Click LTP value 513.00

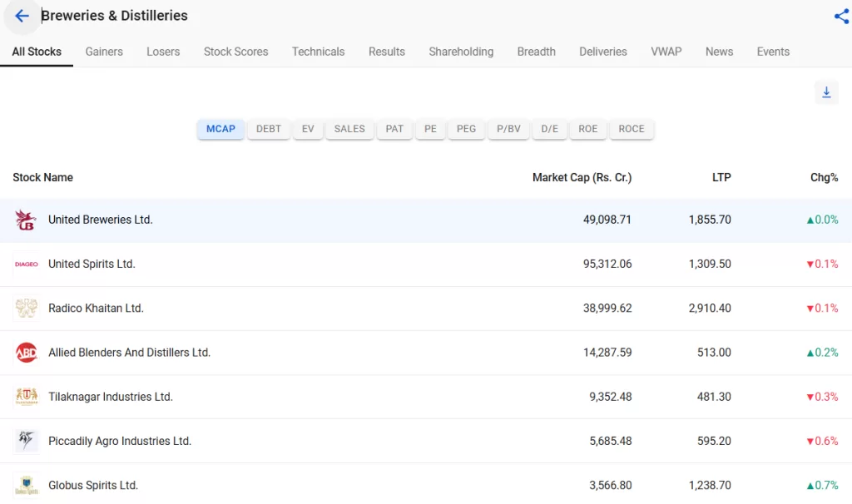pos(714,353)
